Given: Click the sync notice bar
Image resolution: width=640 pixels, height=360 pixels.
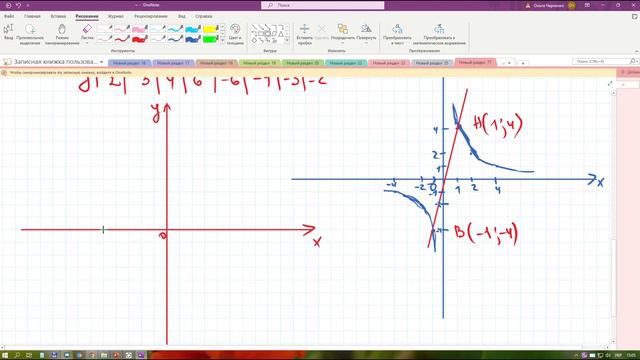Looking at the screenshot, I should tap(308, 72).
